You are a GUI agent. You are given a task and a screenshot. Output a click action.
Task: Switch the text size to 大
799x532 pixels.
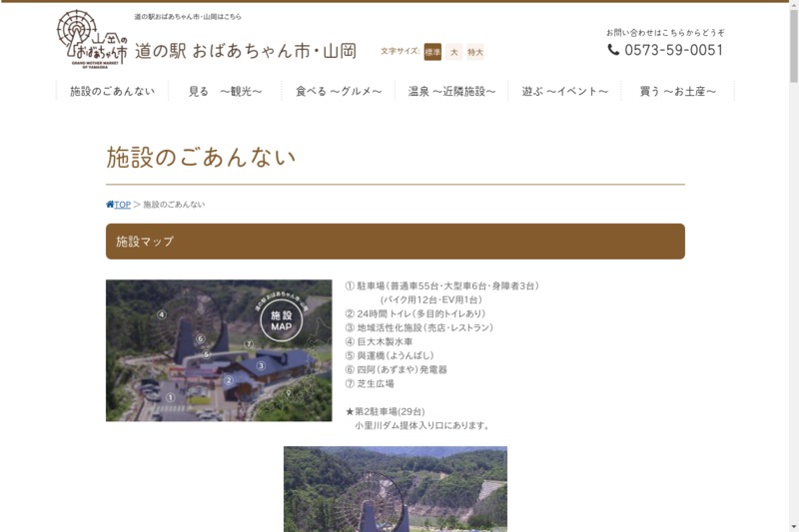[453, 52]
